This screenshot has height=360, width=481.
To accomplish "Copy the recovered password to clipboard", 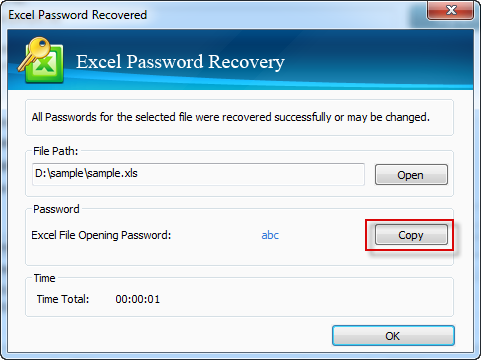I will (411, 235).
